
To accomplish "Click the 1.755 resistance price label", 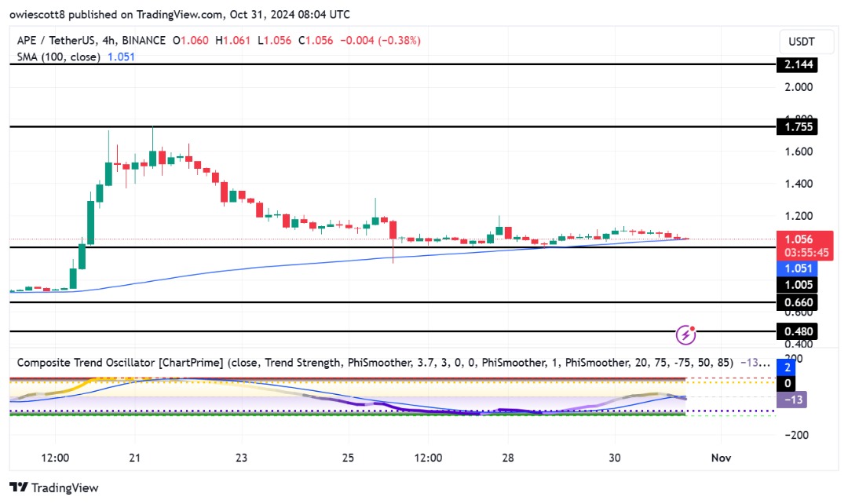I will coord(797,127).
